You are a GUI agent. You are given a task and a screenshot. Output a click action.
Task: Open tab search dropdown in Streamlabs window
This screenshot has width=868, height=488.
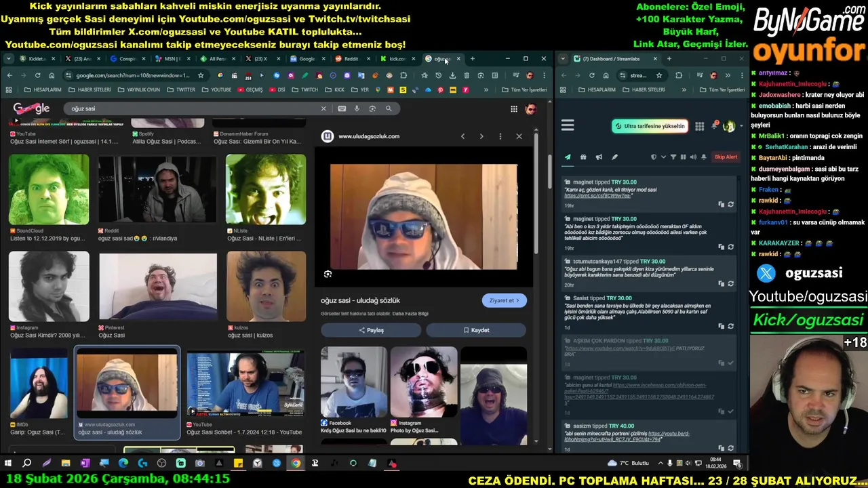click(563, 59)
